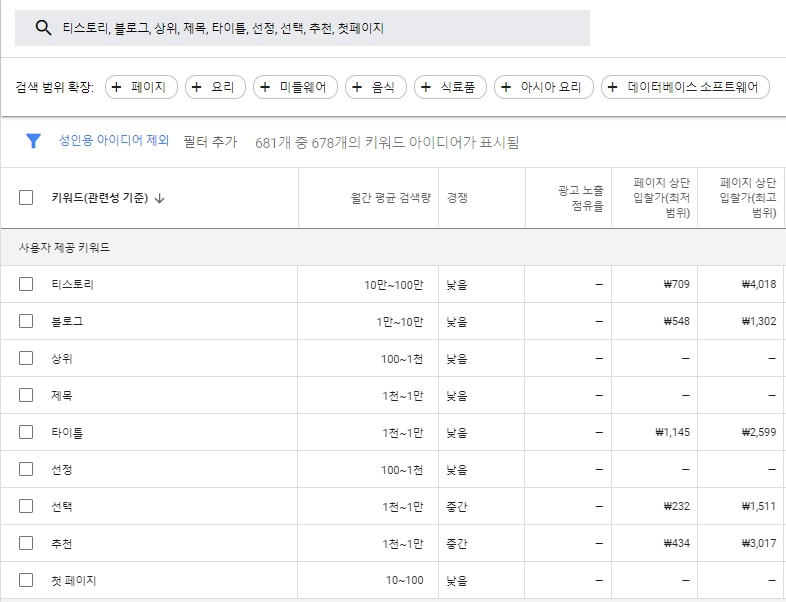
Task: Click the ₩2,599 high bid value
Action: [759, 432]
